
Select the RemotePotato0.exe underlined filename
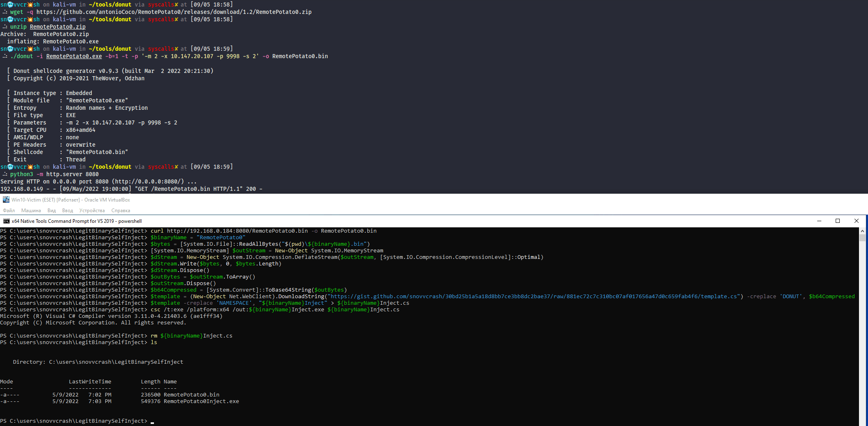74,56
